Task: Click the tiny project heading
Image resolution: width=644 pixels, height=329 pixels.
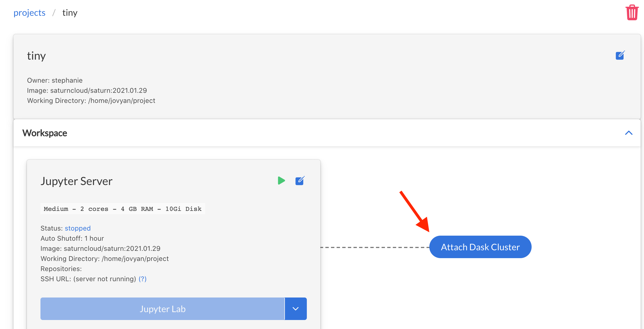Action: (x=36, y=56)
